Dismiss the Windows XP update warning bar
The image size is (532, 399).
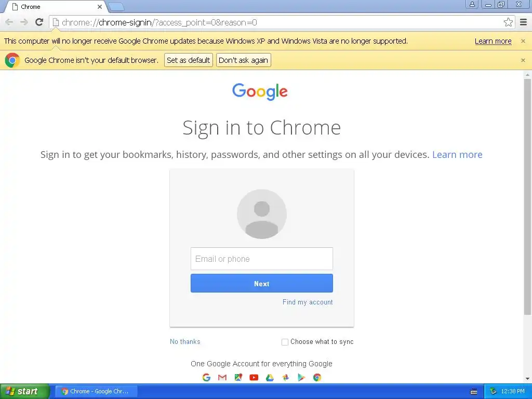(523, 41)
